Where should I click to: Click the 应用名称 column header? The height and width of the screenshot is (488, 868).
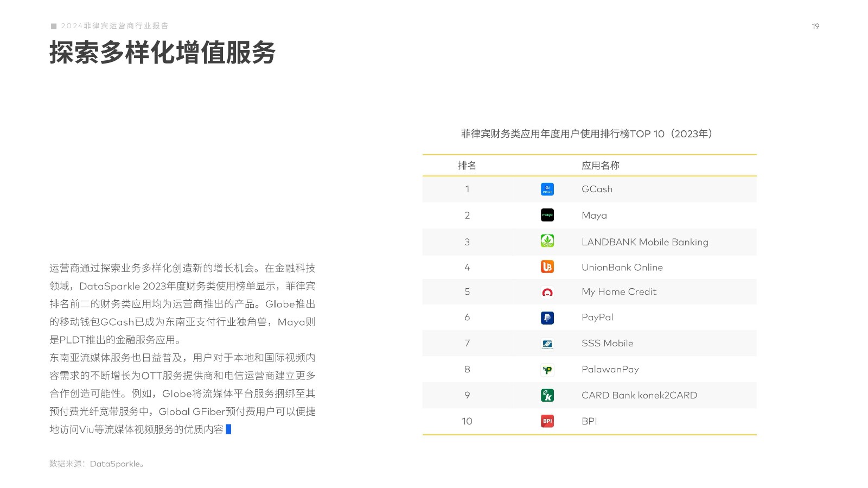coord(601,166)
